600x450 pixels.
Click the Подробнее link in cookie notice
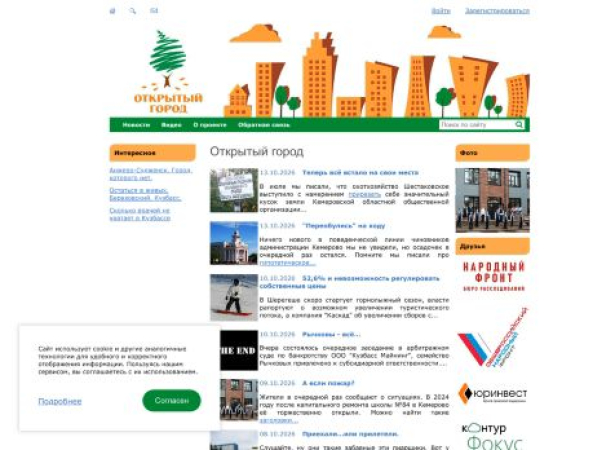pos(60,401)
